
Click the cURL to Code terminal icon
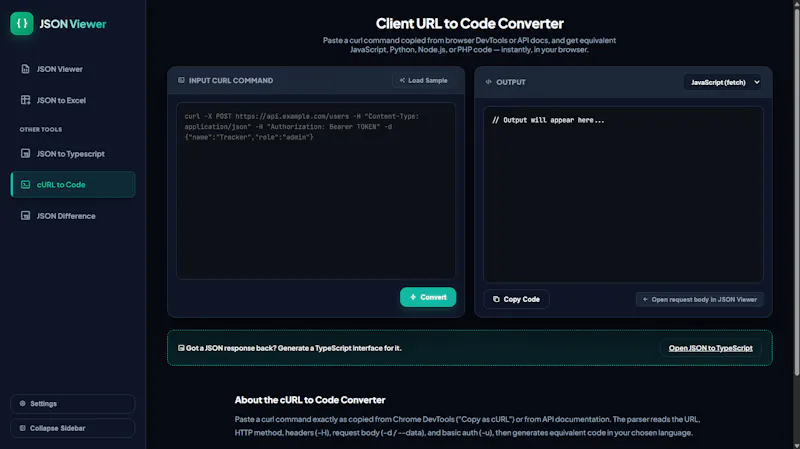(26, 185)
